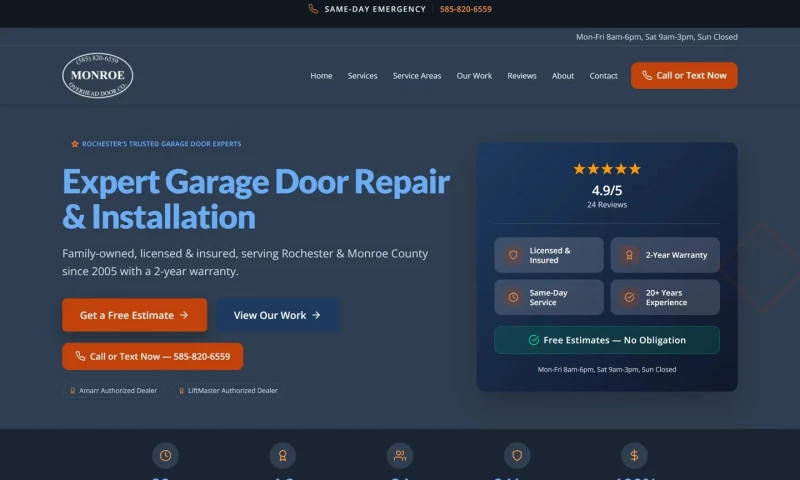This screenshot has height=480, width=800.
Task: Click the Monroe Overhead Door Co. logo
Action: (97, 75)
